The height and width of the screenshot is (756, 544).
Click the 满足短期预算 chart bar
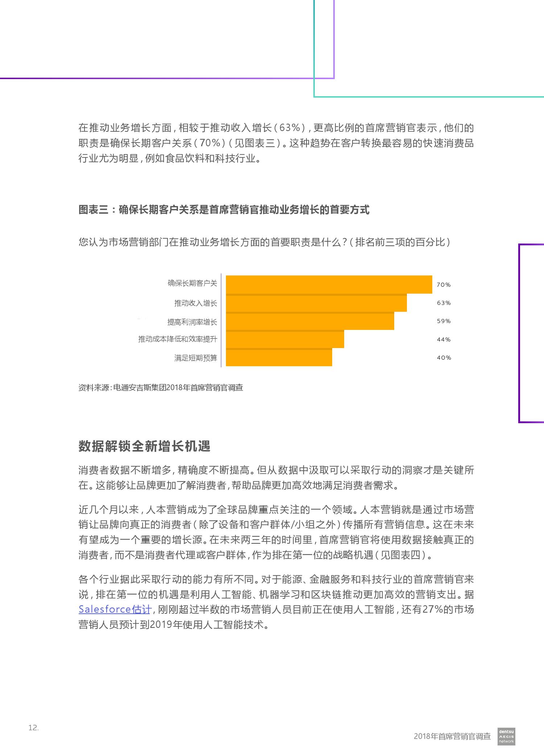[279, 358]
